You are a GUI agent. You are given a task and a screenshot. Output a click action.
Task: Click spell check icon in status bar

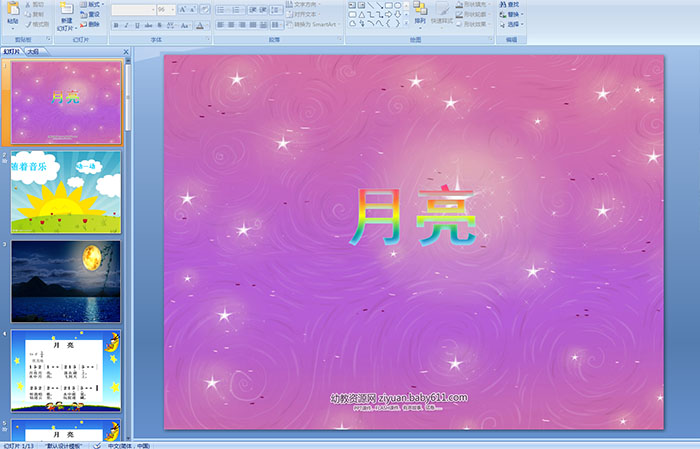(x=96, y=445)
